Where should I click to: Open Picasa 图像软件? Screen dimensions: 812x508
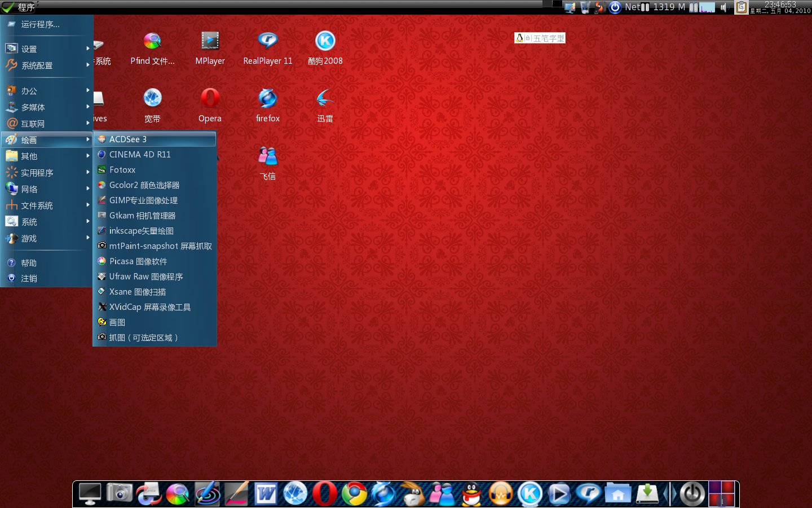[155, 261]
